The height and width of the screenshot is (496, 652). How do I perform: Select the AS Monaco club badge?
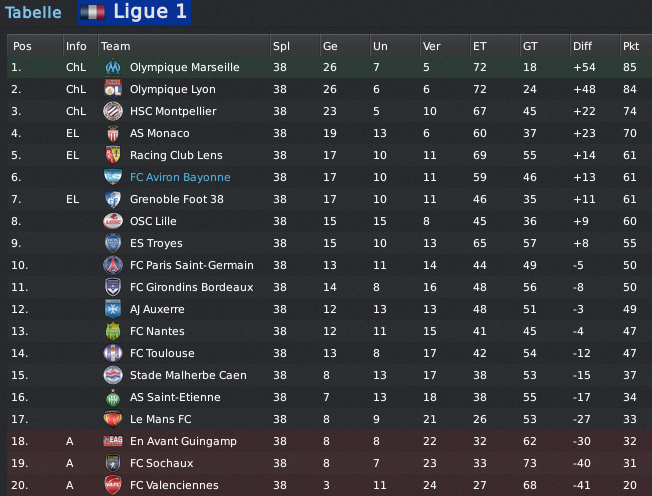[x=113, y=133]
